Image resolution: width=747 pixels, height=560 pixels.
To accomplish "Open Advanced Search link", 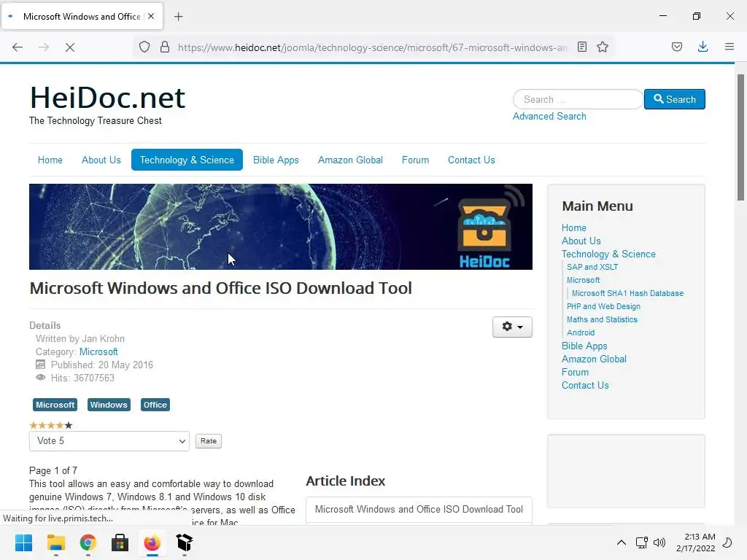I will point(549,116).
